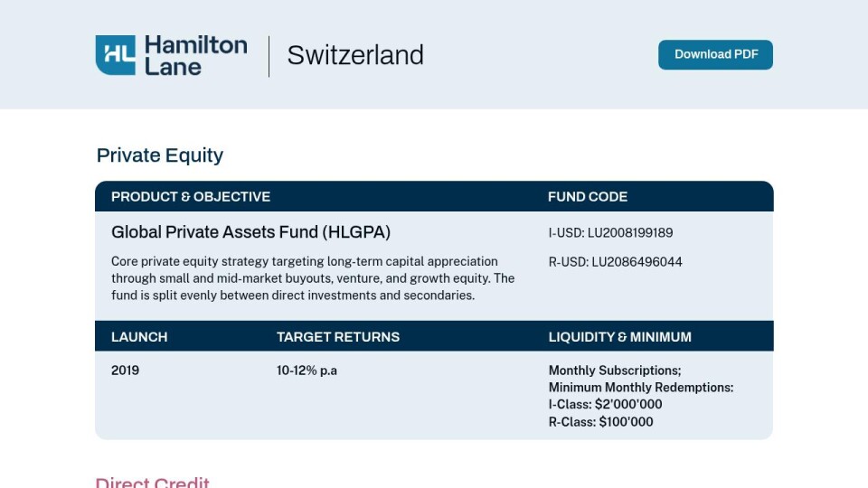
Task: Click the FUND CODE column header
Action: (588, 196)
